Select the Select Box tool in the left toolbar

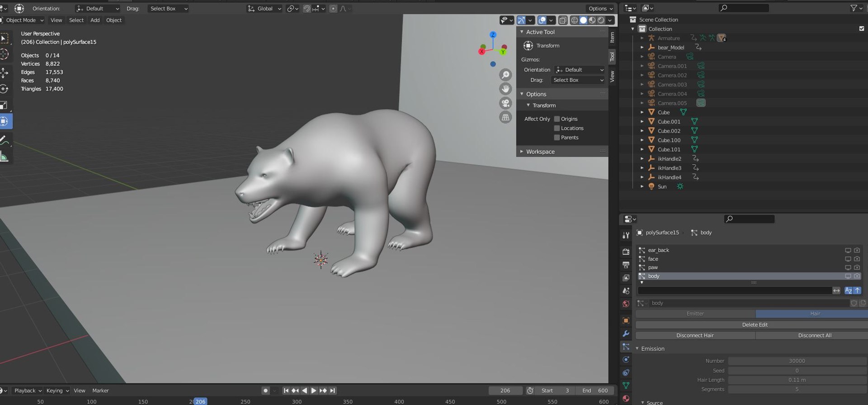[x=4, y=38]
